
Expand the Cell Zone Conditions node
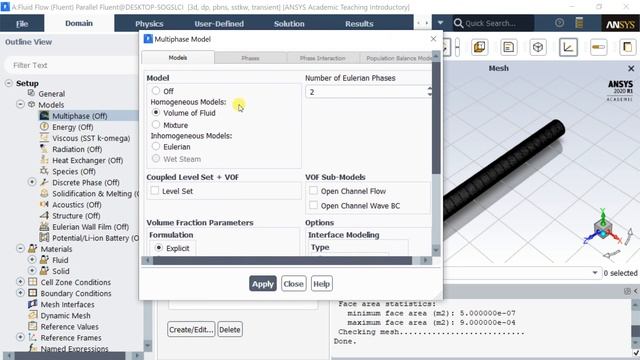(20, 282)
